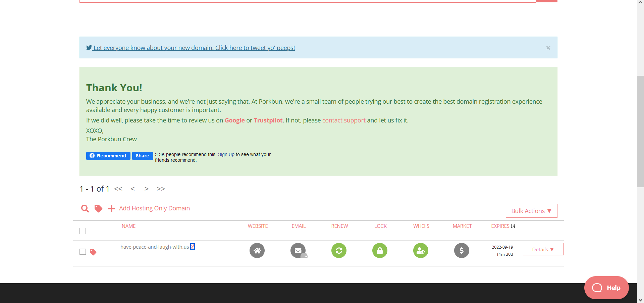Open the Trustpilot review link

pyautogui.click(x=268, y=120)
